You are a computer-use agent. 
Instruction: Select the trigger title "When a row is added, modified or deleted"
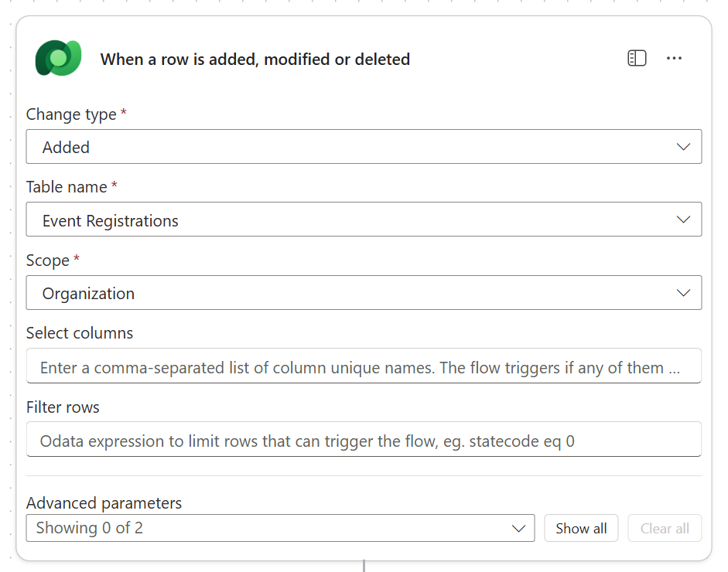[x=255, y=60]
